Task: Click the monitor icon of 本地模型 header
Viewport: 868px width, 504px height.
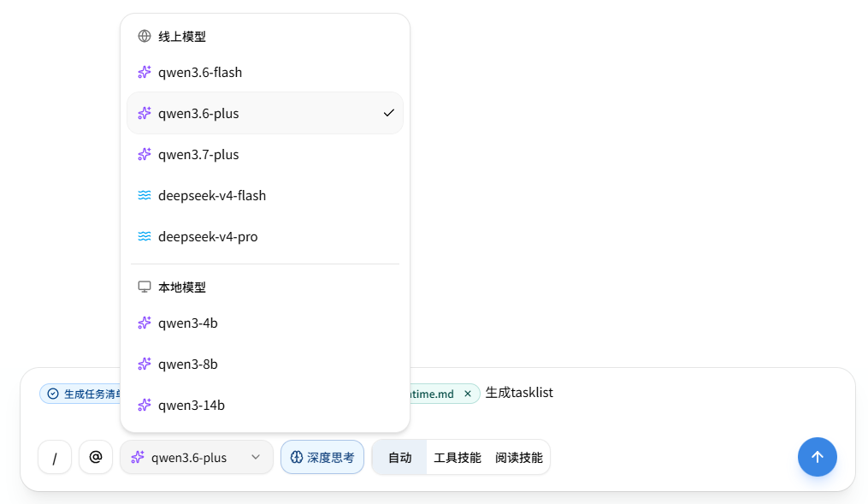Action: pyautogui.click(x=144, y=287)
